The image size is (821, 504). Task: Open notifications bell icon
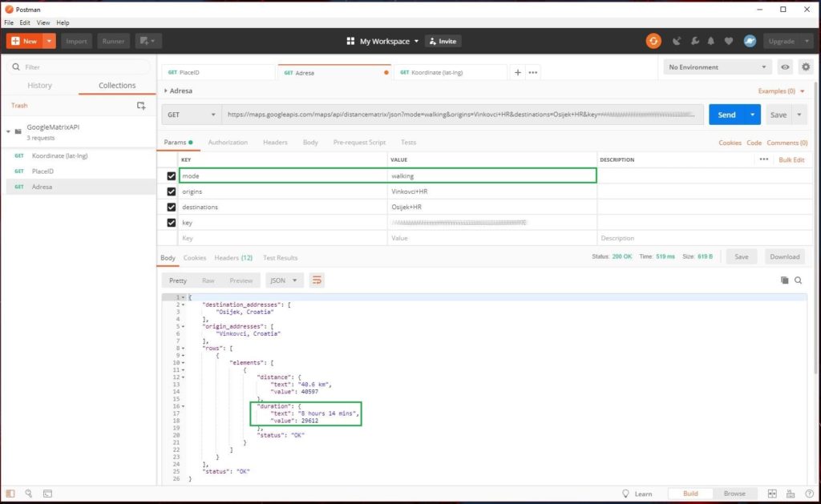(x=711, y=41)
